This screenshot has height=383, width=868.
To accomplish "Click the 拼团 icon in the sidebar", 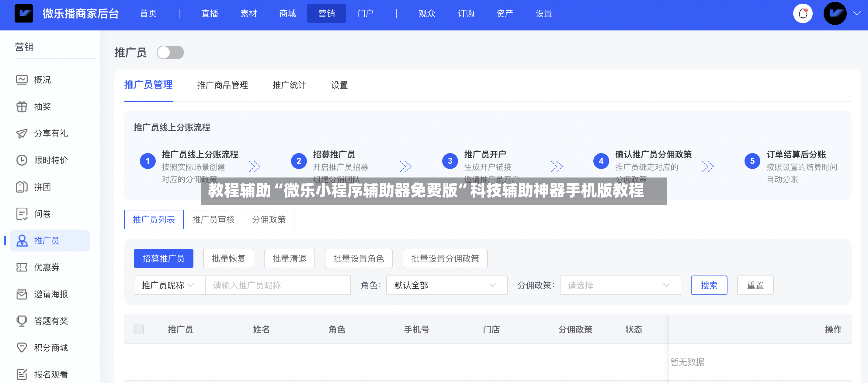I will (x=22, y=187).
